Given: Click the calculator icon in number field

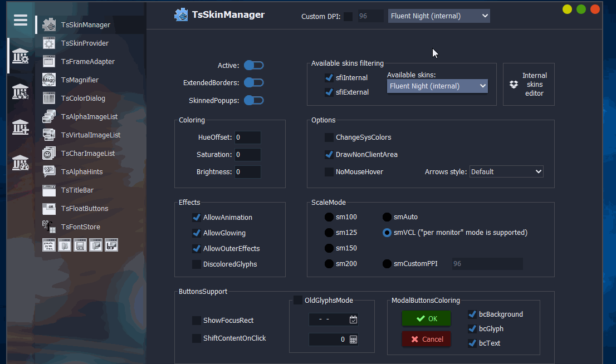Looking at the screenshot, I should [353, 339].
